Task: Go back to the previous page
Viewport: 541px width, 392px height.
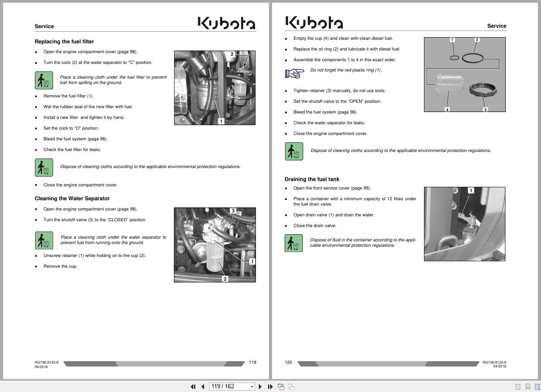Action: click(203, 386)
